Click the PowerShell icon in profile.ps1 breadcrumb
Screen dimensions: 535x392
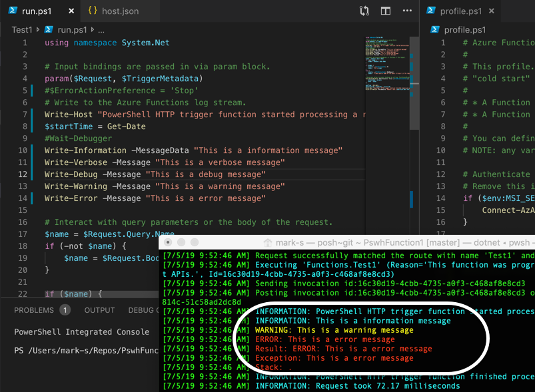435,30
